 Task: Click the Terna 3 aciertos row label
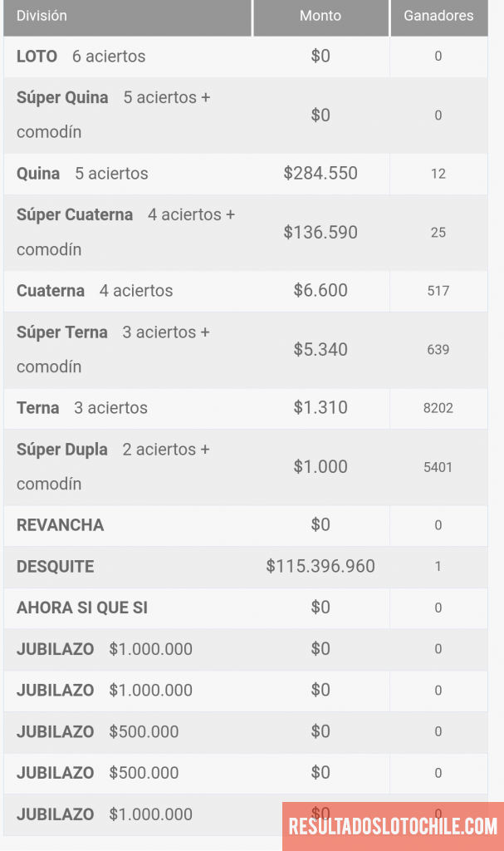pos(82,408)
